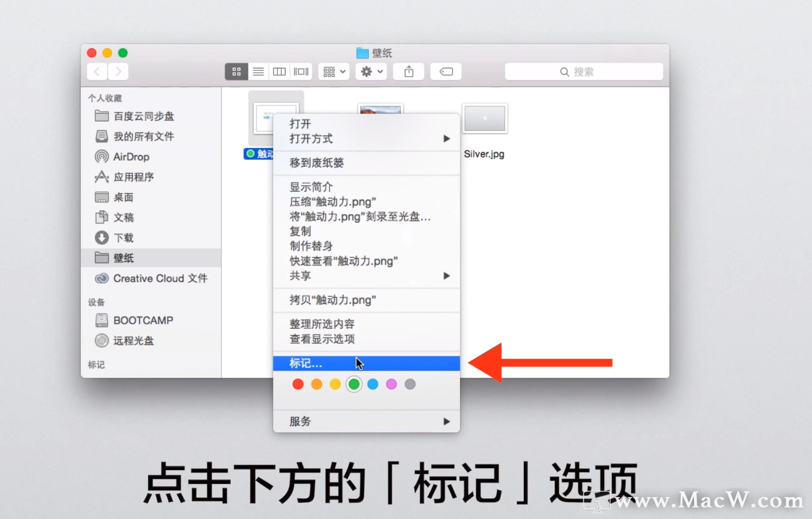Choose 快速查看“触动力.png” menu item
This screenshot has height=519, width=812.
[x=366, y=260]
